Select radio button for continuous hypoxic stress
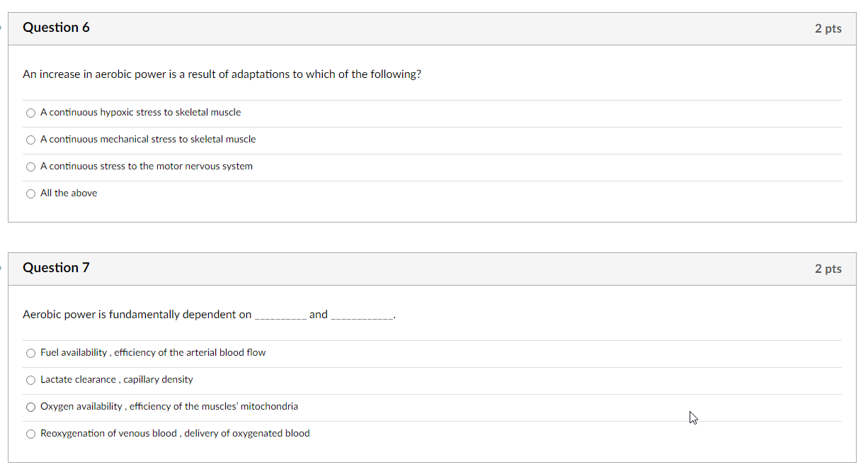The width and height of the screenshot is (868, 472). [x=30, y=113]
